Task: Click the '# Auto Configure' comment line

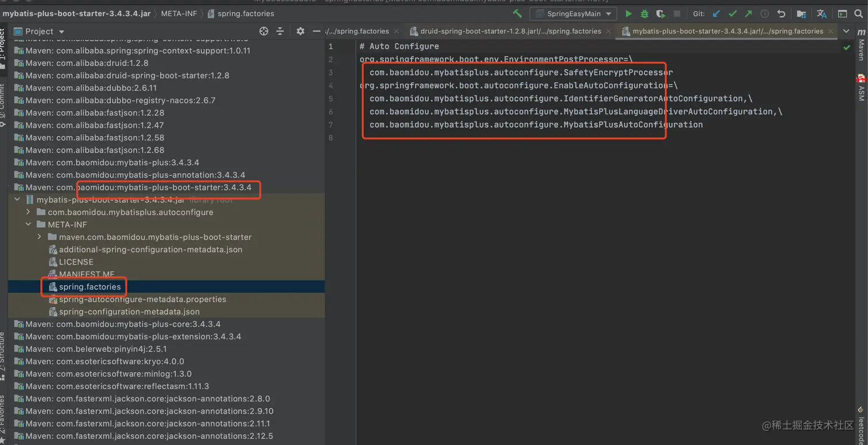Action: pyautogui.click(x=399, y=46)
